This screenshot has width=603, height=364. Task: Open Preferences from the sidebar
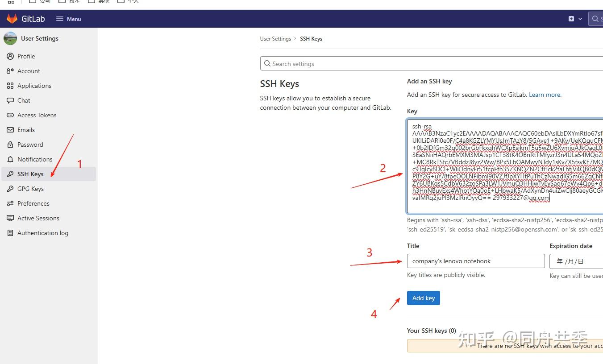coord(33,203)
